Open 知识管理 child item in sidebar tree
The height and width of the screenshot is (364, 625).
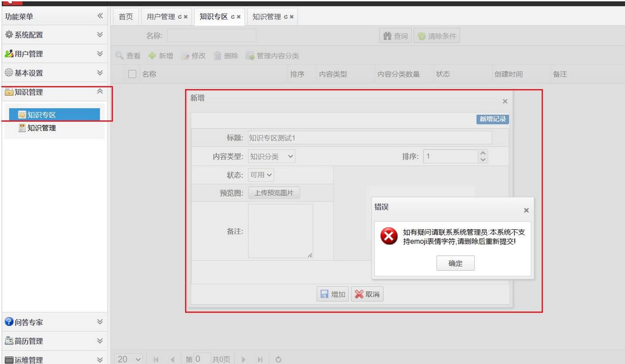click(x=41, y=129)
